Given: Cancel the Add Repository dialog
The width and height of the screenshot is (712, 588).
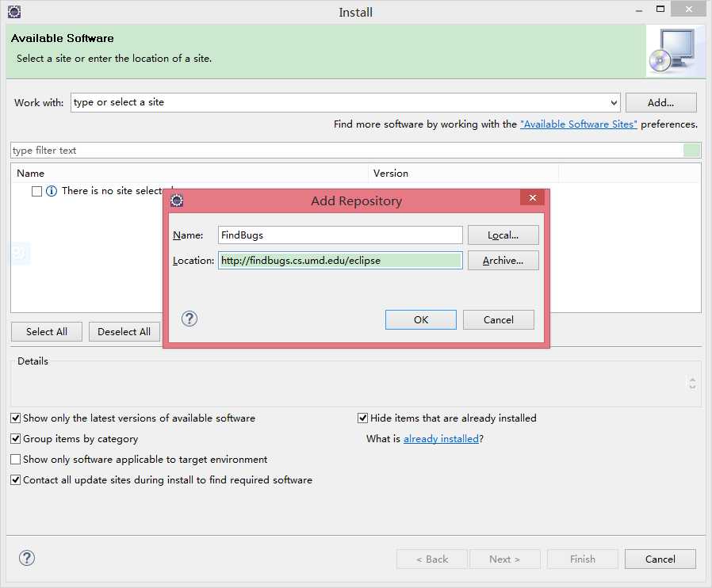Looking at the screenshot, I should pyautogui.click(x=499, y=320).
